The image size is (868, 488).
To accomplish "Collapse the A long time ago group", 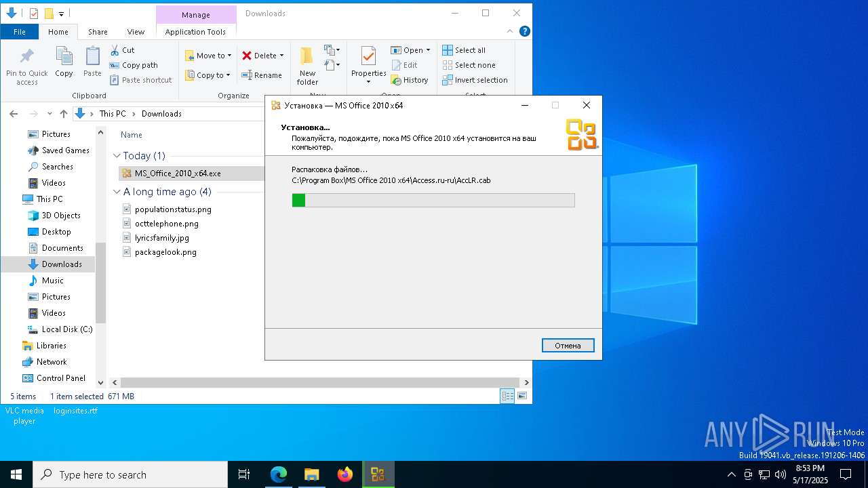I will (x=117, y=192).
